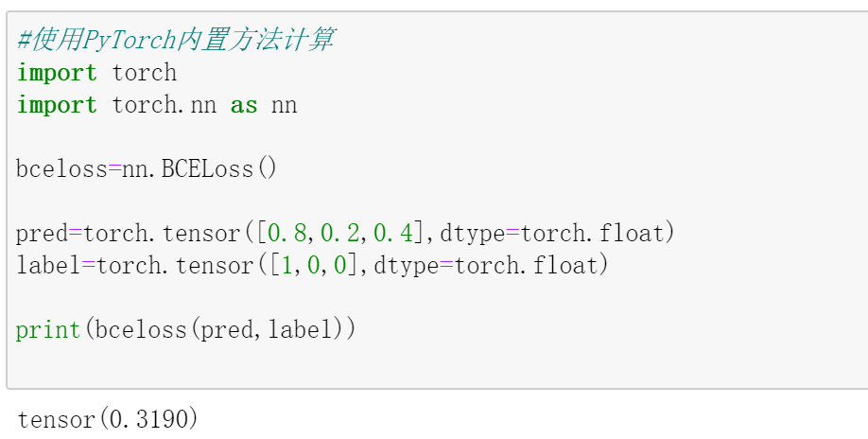Click the label variable name at line start
868x439 pixels.
[x=48, y=265]
